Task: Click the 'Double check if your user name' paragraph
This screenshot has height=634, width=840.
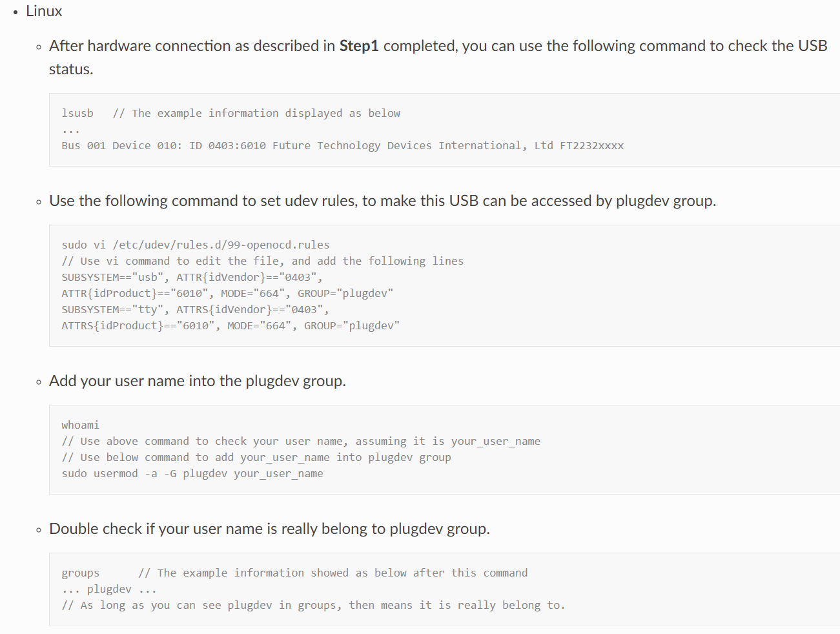Action: pos(269,529)
